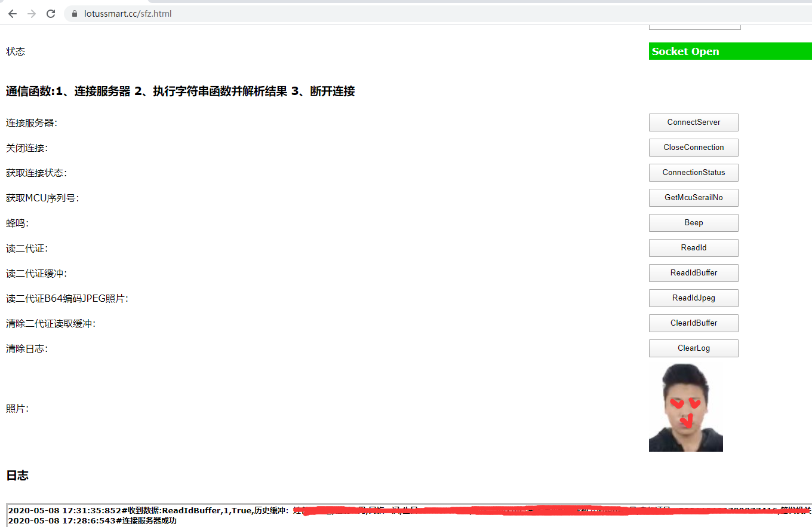Click the browser back arrow
Screen dimensions: 812x527
(12, 13)
